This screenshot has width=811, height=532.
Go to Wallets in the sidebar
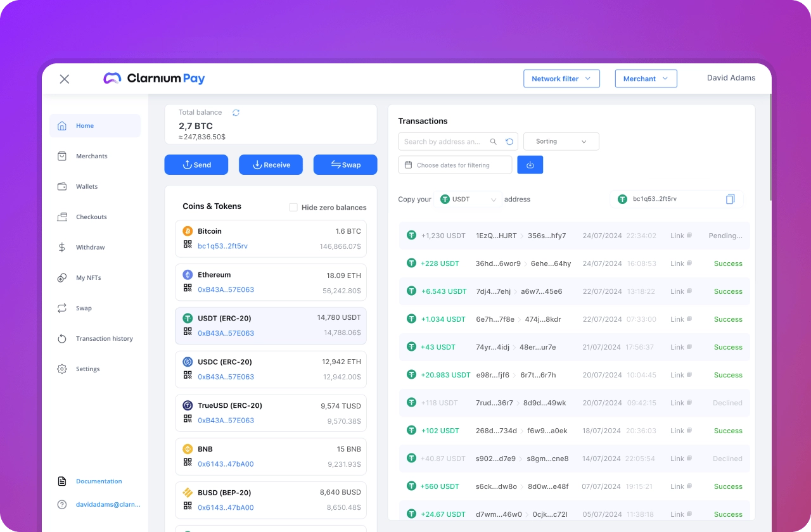pyautogui.click(x=87, y=187)
